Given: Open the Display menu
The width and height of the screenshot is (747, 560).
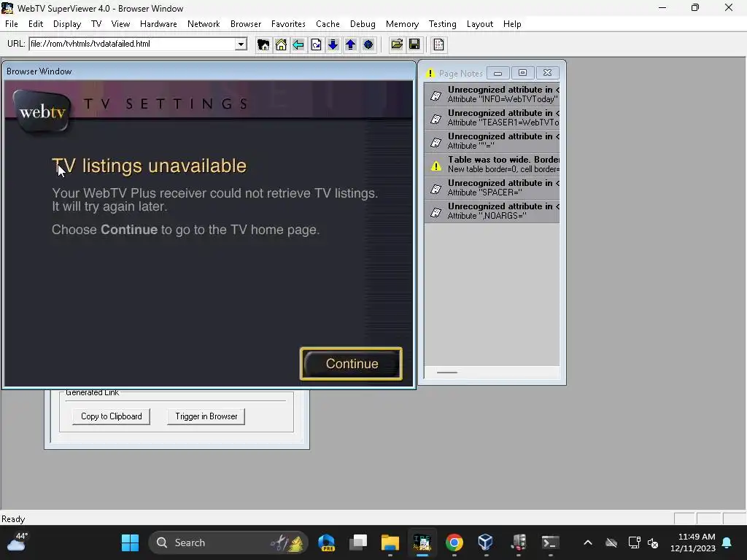Looking at the screenshot, I should click(66, 24).
